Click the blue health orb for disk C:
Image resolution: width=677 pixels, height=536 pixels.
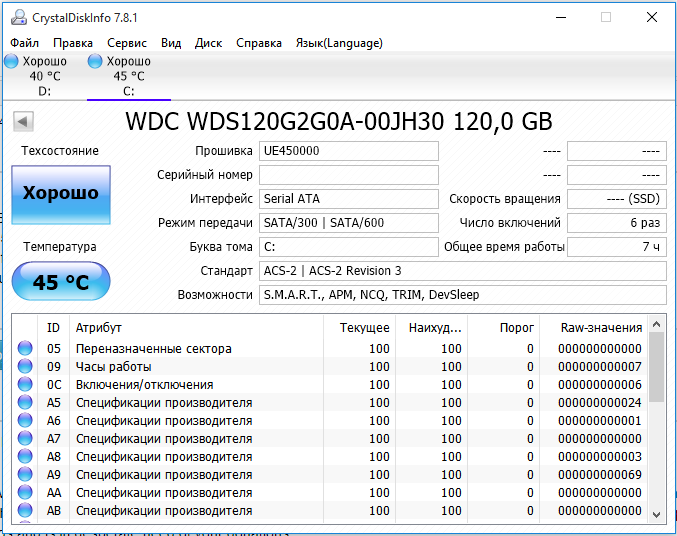(x=95, y=62)
